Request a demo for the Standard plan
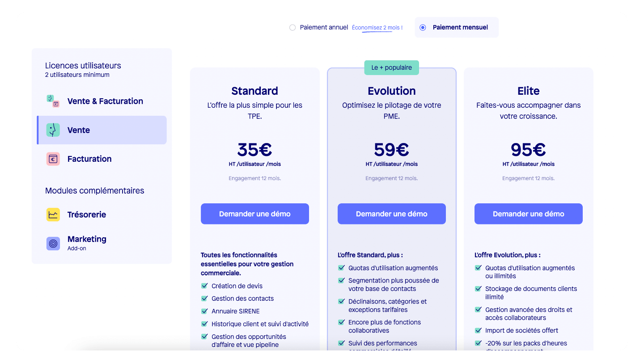644x362 pixels. (x=255, y=214)
